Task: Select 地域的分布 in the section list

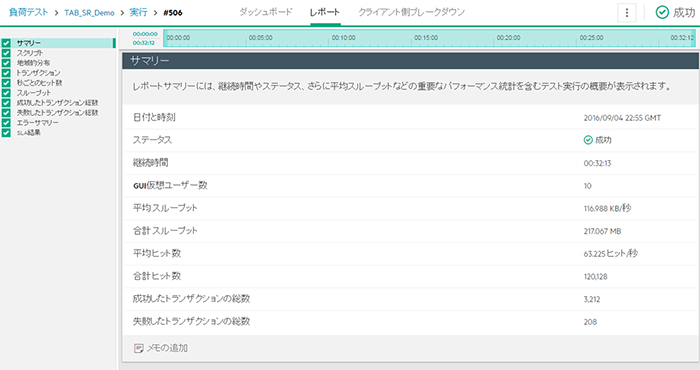Action: pyautogui.click(x=33, y=63)
